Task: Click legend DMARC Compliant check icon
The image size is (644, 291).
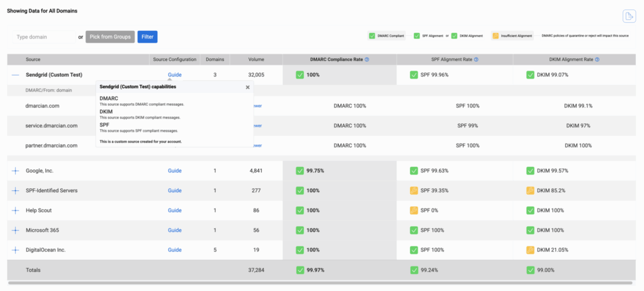Action: pyautogui.click(x=372, y=36)
